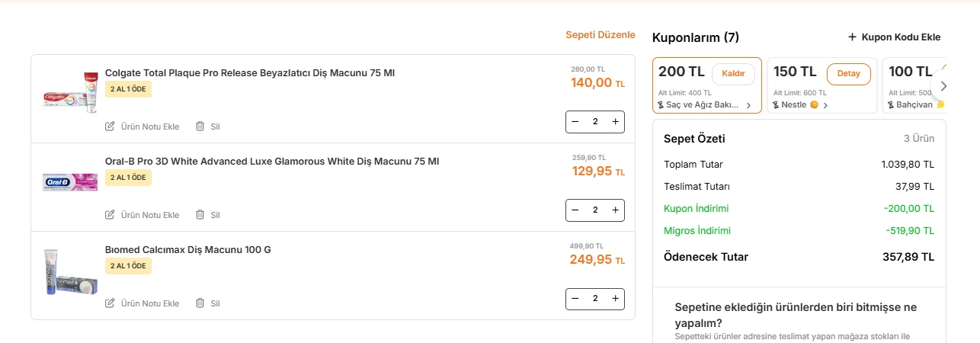The width and height of the screenshot is (980, 343).
Task: Open Sepeti Düzenle link
Action: pyautogui.click(x=600, y=35)
